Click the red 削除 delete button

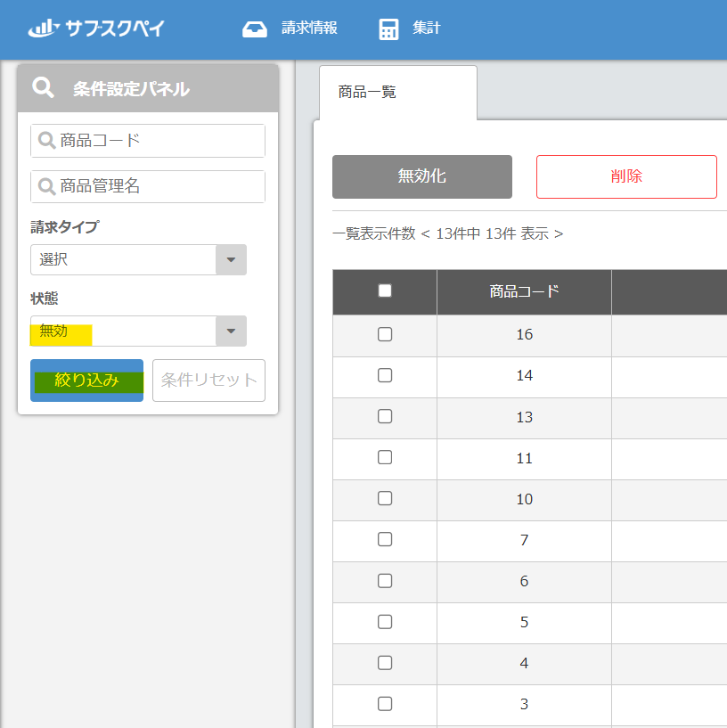coord(626,176)
